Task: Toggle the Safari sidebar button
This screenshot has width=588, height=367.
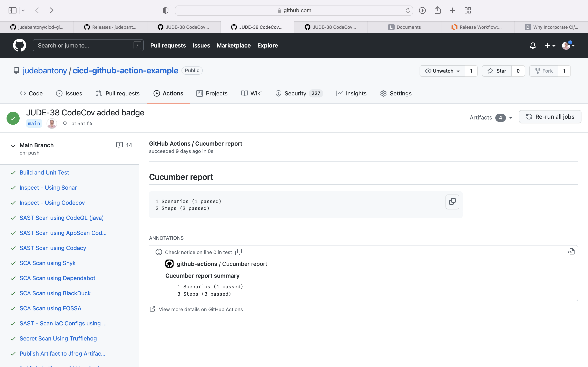Action: coord(12,10)
